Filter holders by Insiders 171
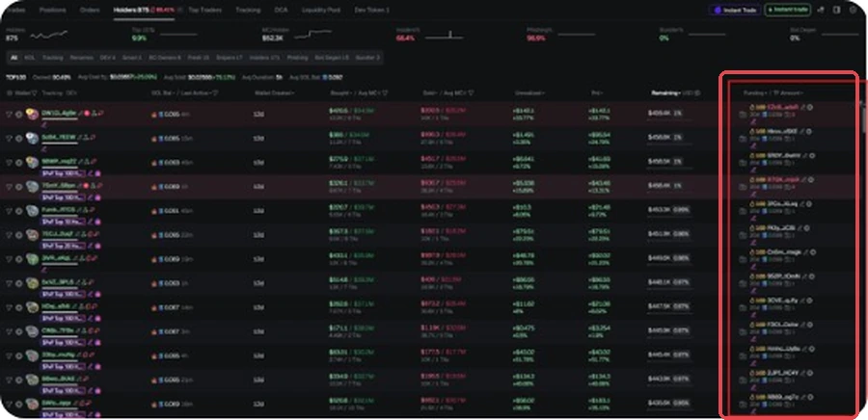Screen dimensions: 868x420 coord(264,58)
